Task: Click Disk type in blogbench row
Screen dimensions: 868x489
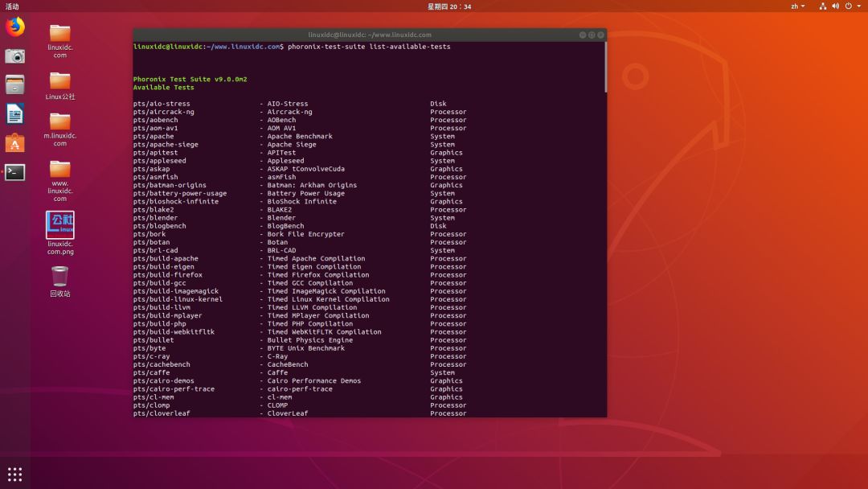Action: coord(438,226)
